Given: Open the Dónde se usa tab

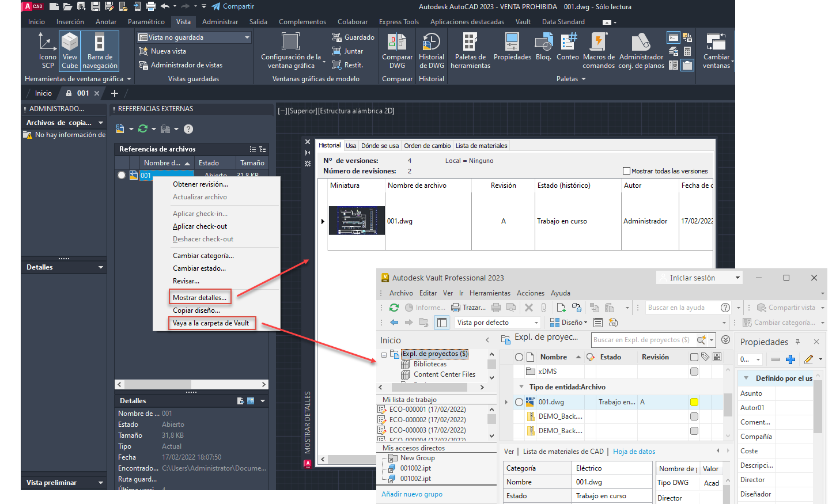Looking at the screenshot, I should [x=380, y=146].
